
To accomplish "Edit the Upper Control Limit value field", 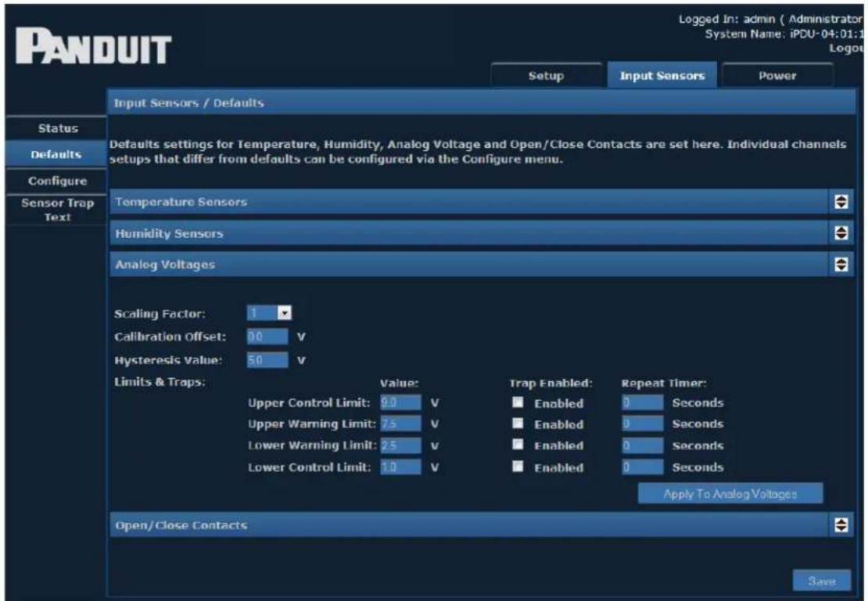I will (x=400, y=403).
